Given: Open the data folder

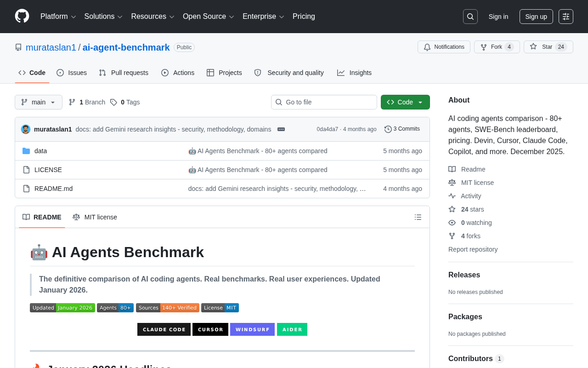Looking at the screenshot, I should point(40,151).
